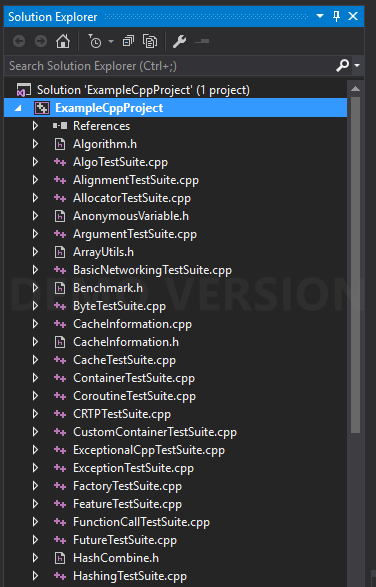Expand the References node
The width and height of the screenshot is (376, 587).
[36, 126]
